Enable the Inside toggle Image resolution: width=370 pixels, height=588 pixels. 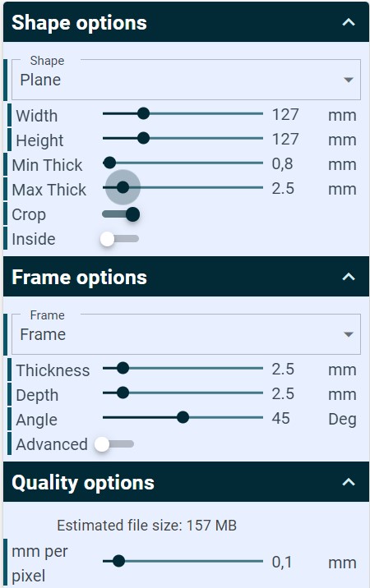pyautogui.click(x=119, y=239)
